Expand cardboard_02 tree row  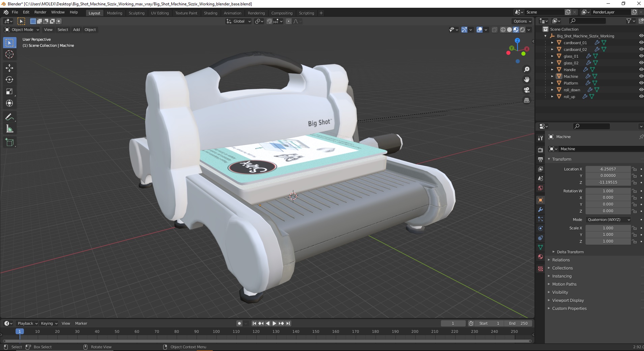tap(552, 50)
